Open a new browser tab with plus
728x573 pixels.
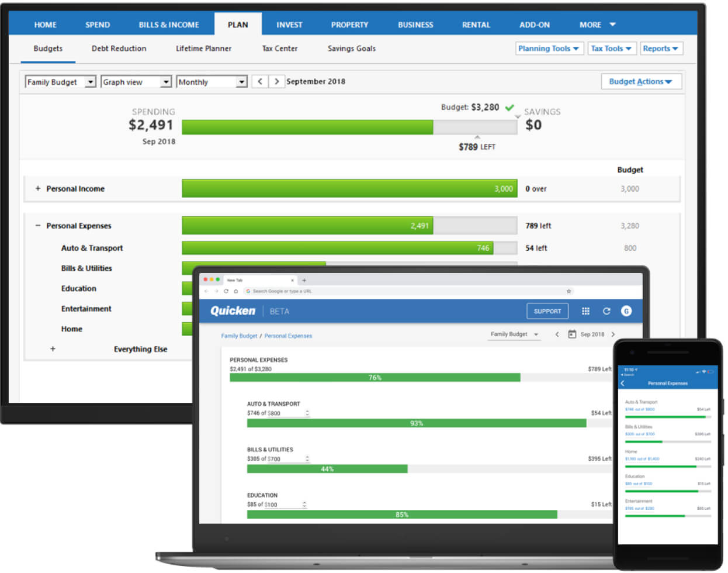pos(304,280)
